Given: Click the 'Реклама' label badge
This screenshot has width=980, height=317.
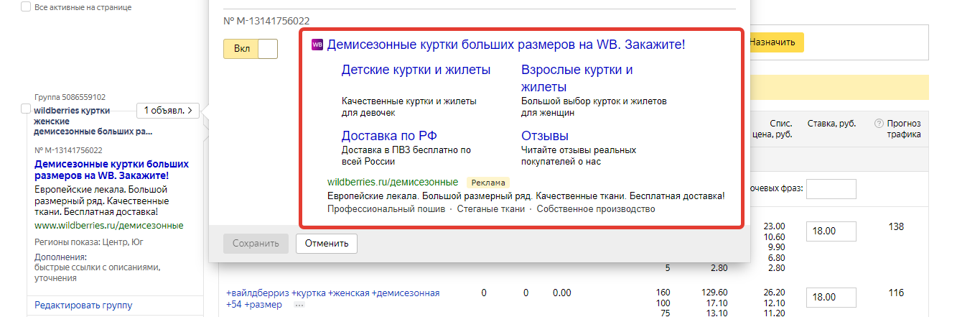Looking at the screenshot, I should 488,183.
